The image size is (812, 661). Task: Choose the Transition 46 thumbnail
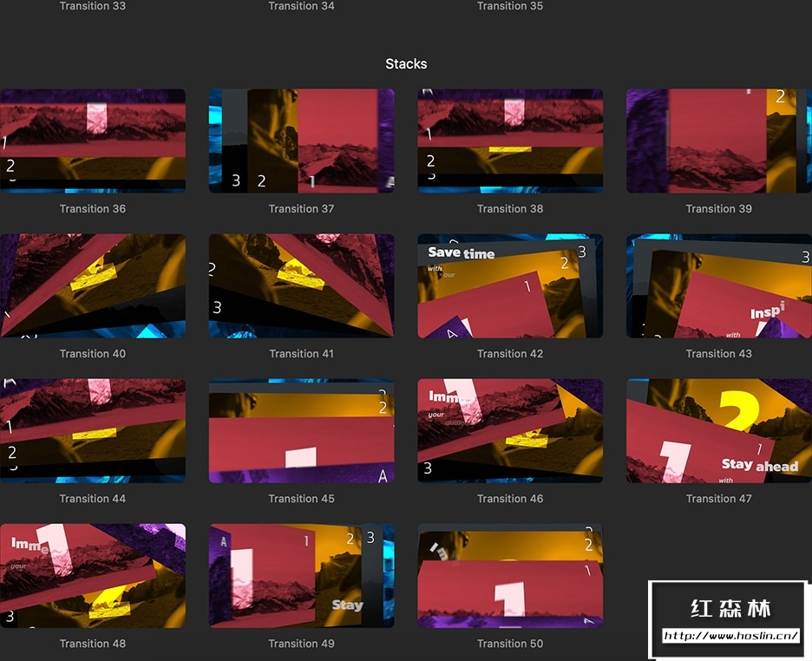tap(510, 430)
